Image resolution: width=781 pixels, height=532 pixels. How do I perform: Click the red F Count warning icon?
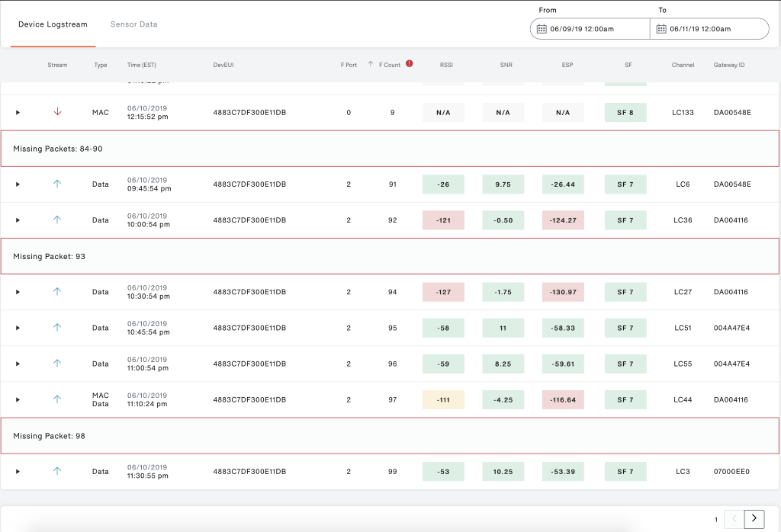tap(410, 64)
